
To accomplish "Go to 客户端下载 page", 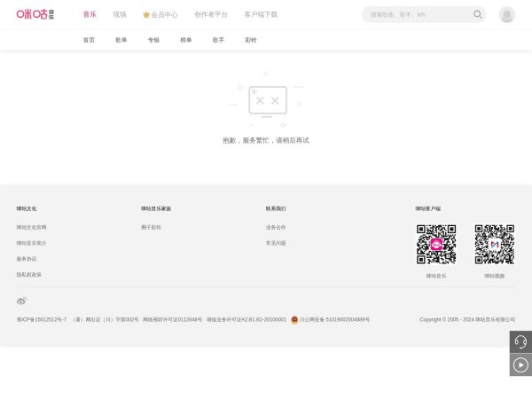I will 261,15.
